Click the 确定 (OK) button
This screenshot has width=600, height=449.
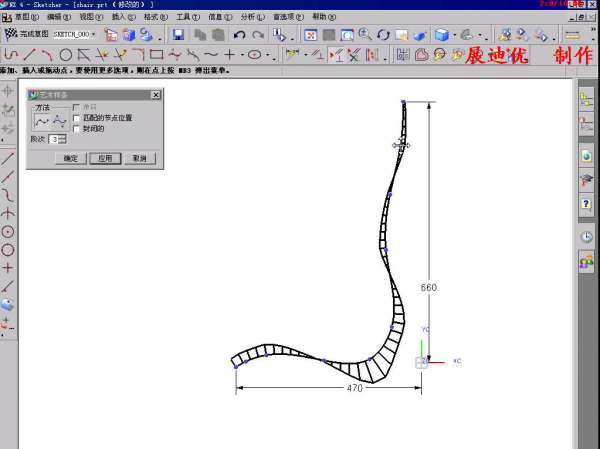click(x=70, y=158)
